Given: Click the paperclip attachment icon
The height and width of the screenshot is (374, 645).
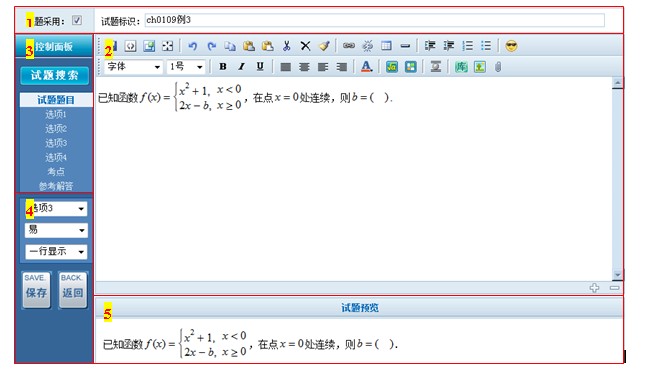Looking at the screenshot, I should point(498,67).
